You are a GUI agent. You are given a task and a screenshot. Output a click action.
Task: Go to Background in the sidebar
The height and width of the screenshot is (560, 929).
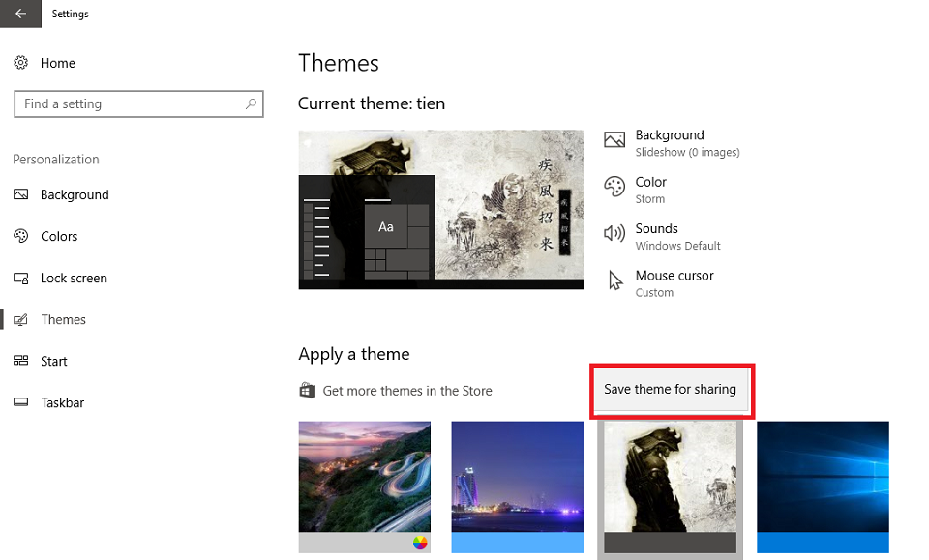[x=75, y=194]
